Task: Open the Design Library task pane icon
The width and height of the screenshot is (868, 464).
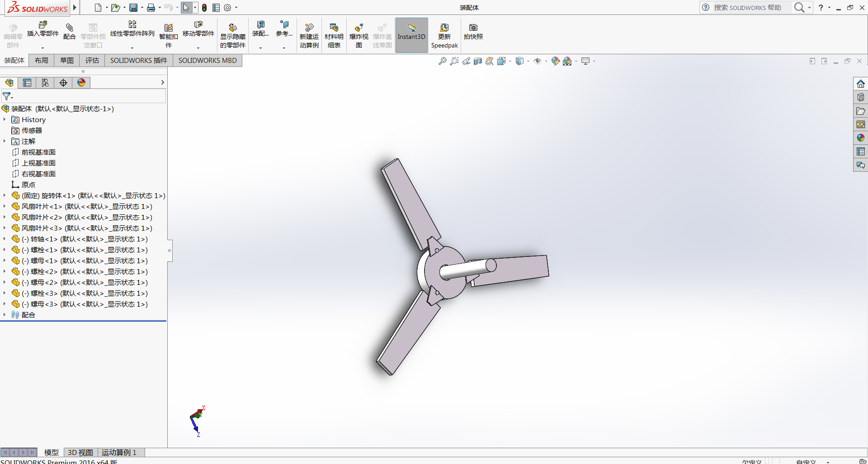Action: 861,97
